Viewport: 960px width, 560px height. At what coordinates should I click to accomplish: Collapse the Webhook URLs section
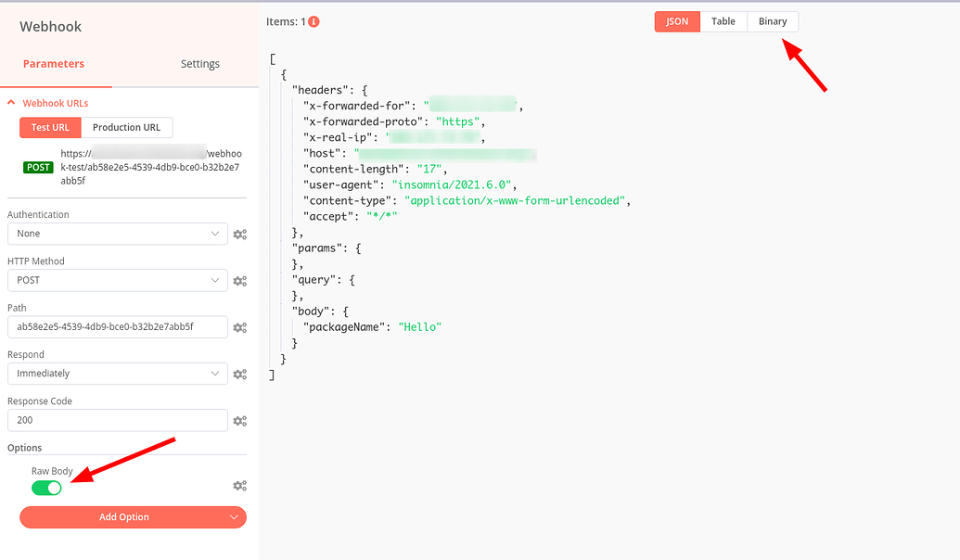pyautogui.click(x=10, y=102)
